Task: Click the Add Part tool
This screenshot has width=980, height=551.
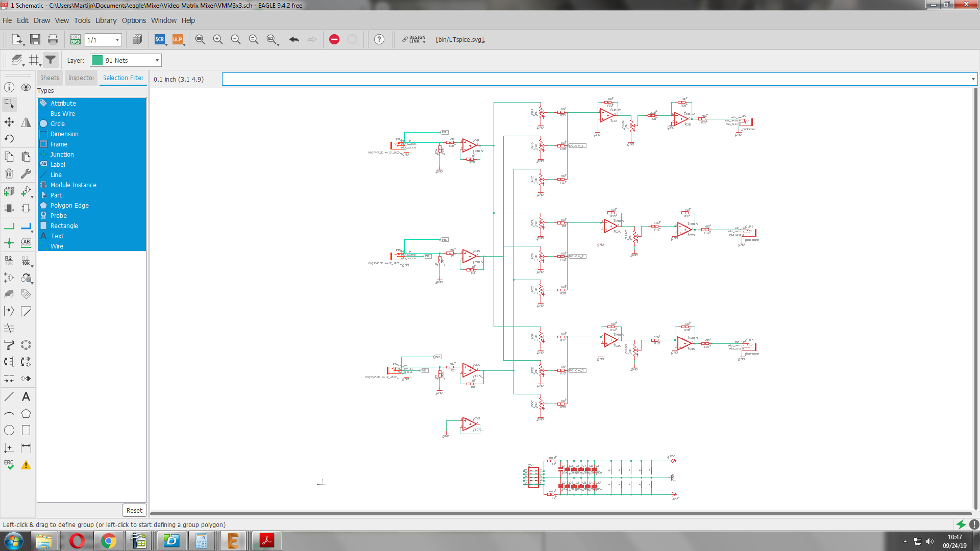Action: tap(9, 191)
